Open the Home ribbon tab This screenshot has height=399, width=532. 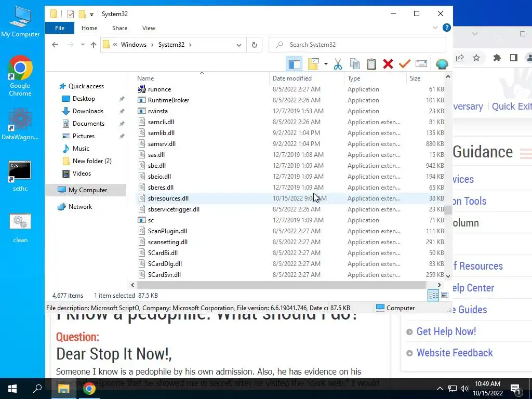89,28
